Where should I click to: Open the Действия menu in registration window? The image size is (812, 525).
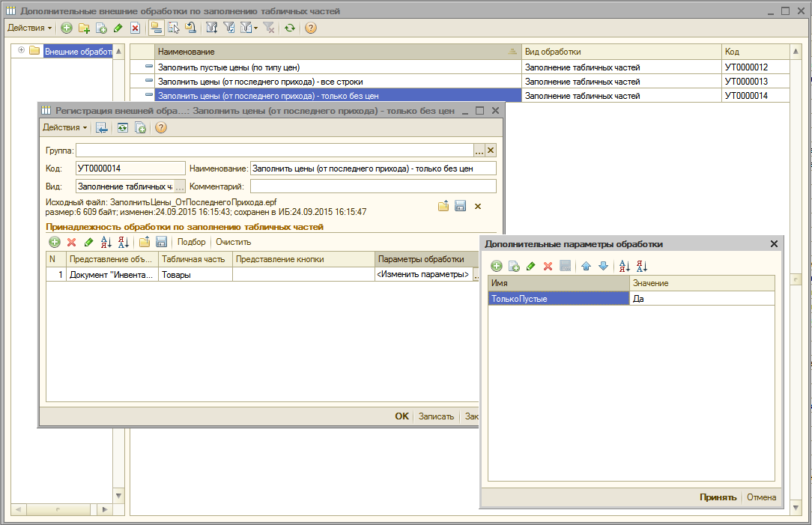(x=64, y=127)
